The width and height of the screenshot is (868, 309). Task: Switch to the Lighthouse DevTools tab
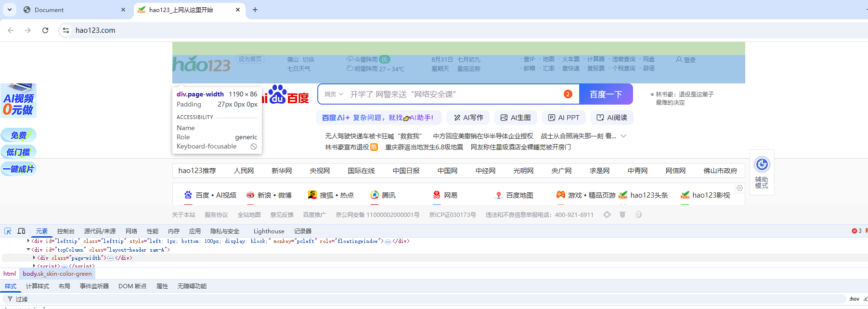click(x=269, y=231)
